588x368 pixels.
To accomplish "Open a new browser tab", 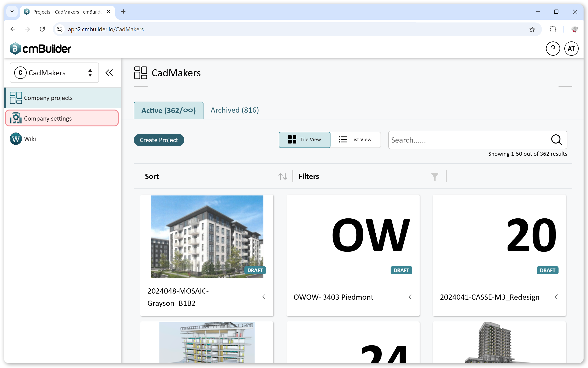I will coord(123,11).
